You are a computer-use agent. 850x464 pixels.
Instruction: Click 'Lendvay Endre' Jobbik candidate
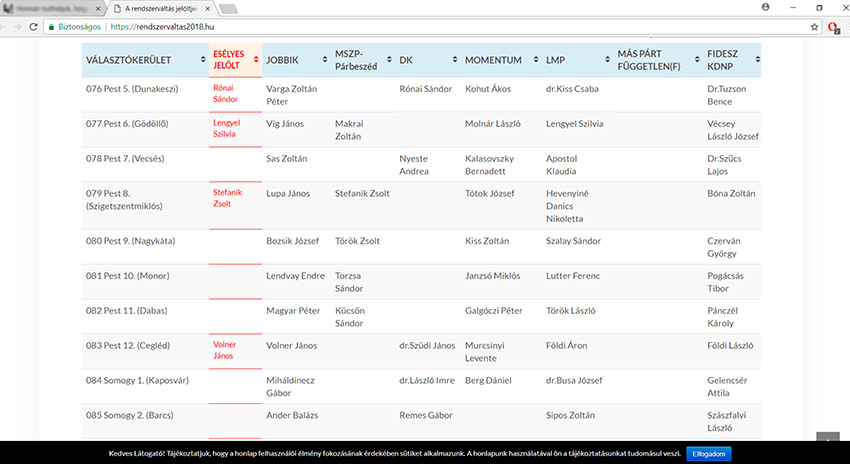coord(295,275)
